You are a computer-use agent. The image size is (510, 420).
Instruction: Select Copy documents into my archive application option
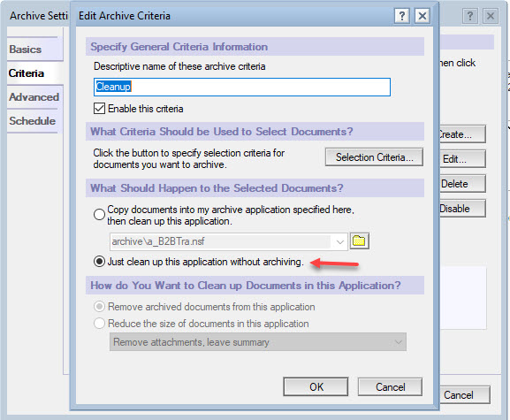[x=99, y=214]
